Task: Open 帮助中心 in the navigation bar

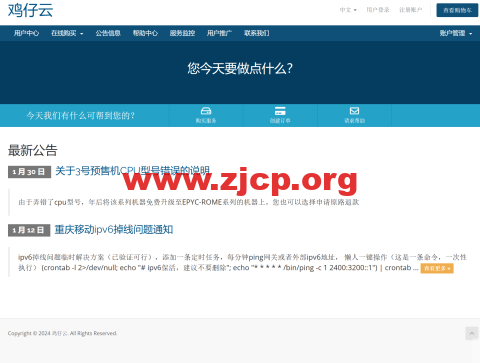Action: [145, 33]
